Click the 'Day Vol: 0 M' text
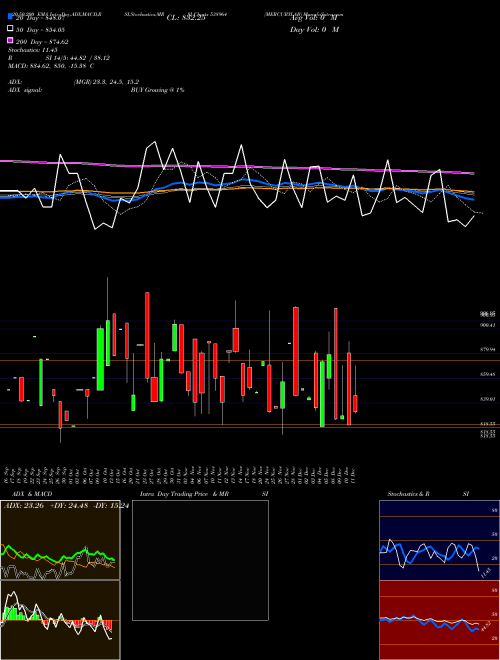This screenshot has width=500, height=660. (314, 30)
